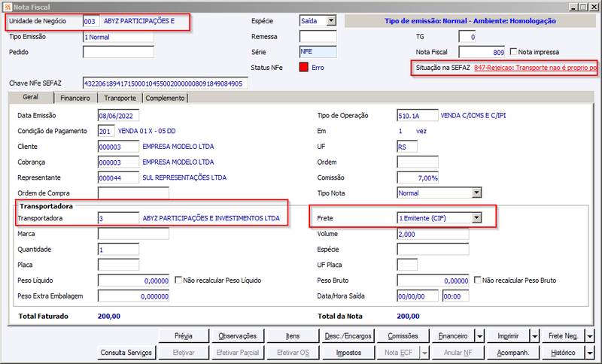
Task: Click the Peso Líquido field
Action: pyautogui.click(x=133, y=281)
